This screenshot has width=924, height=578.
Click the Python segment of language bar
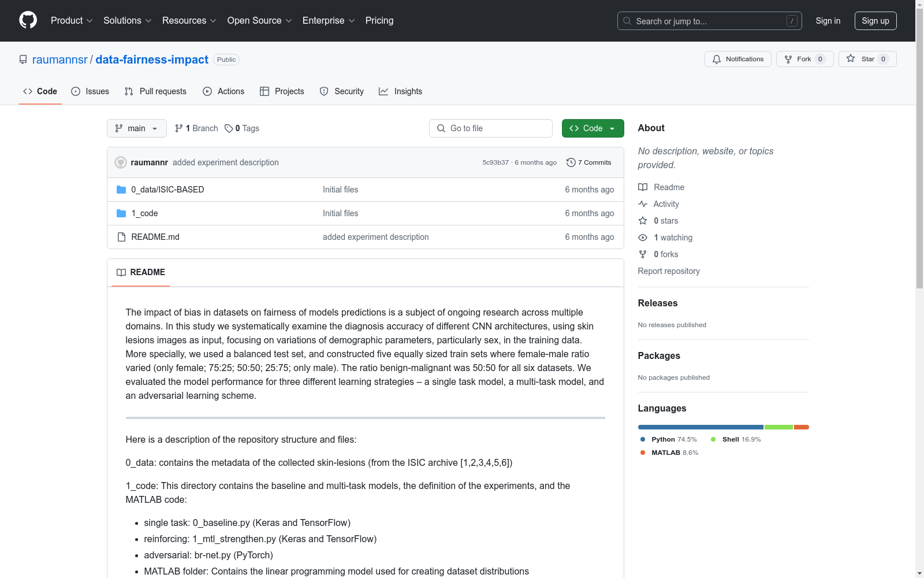pos(700,427)
